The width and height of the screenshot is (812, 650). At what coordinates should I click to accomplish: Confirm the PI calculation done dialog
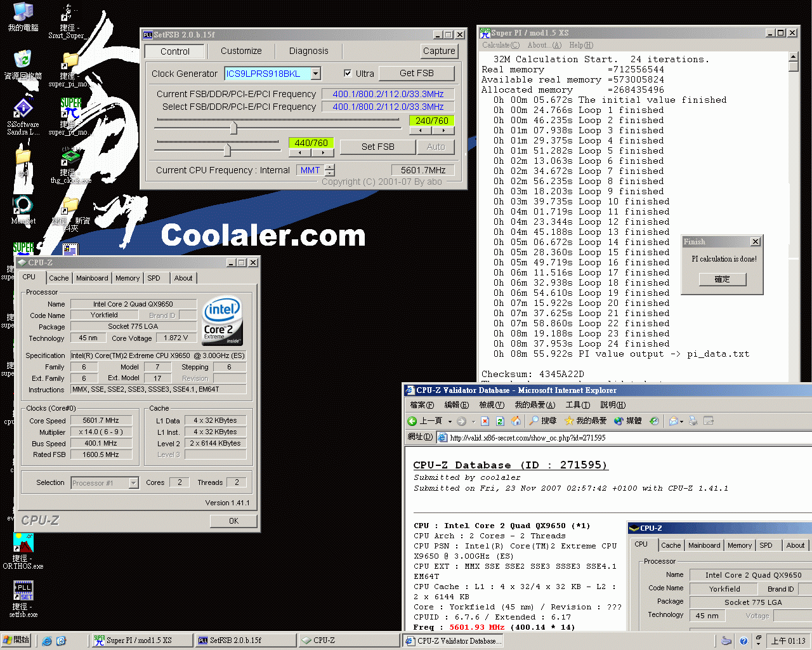[x=722, y=279]
